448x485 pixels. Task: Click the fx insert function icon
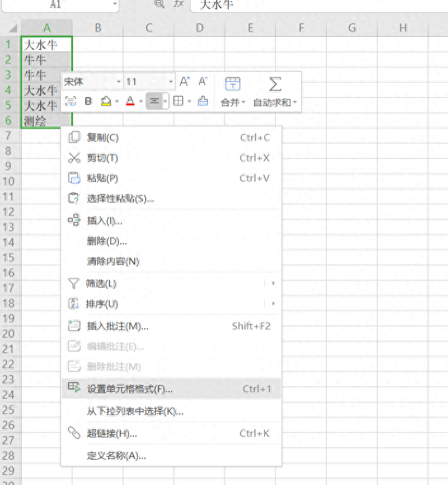point(179,4)
